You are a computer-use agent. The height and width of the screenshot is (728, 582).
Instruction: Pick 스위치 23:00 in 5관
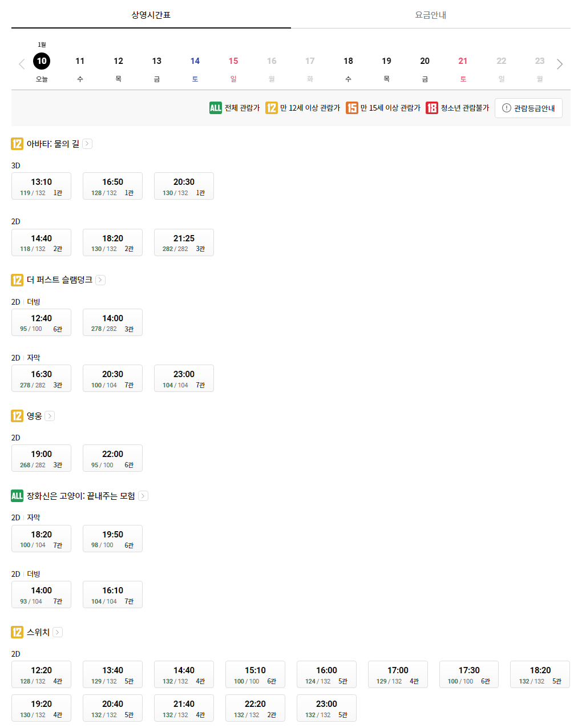click(326, 708)
